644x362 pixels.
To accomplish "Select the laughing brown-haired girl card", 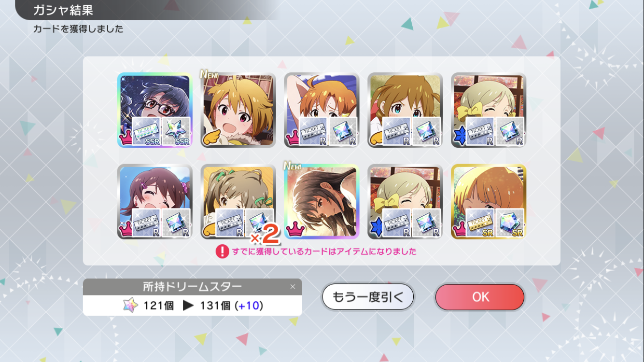I will (155, 202).
